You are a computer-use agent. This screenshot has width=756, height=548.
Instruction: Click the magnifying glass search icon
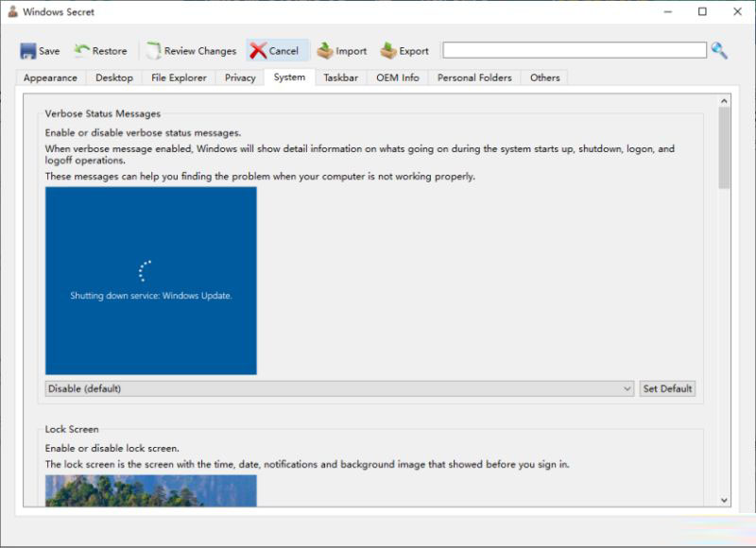[x=719, y=50]
